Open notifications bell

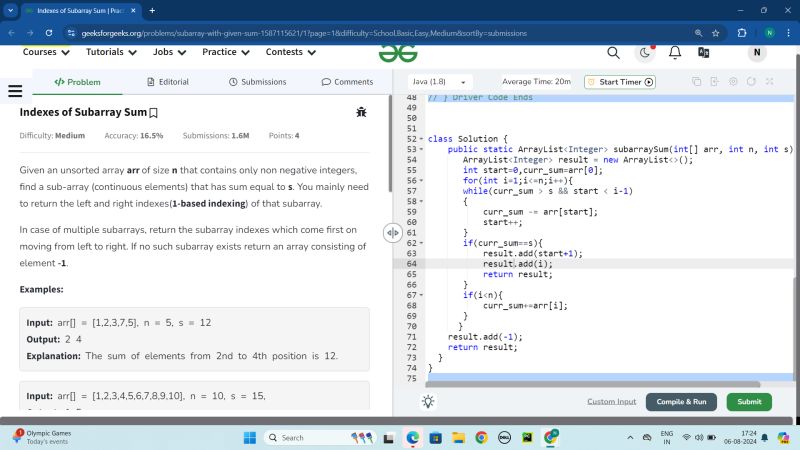(675, 53)
